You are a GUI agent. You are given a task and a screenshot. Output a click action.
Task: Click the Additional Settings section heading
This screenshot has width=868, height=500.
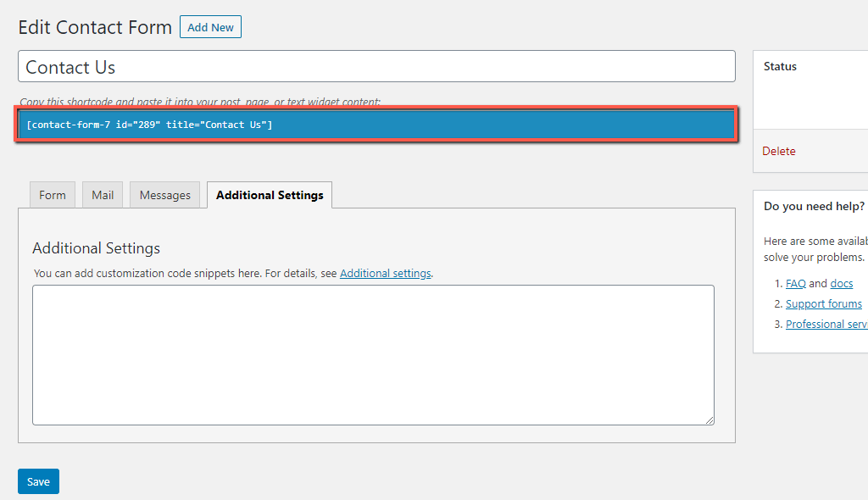point(97,248)
